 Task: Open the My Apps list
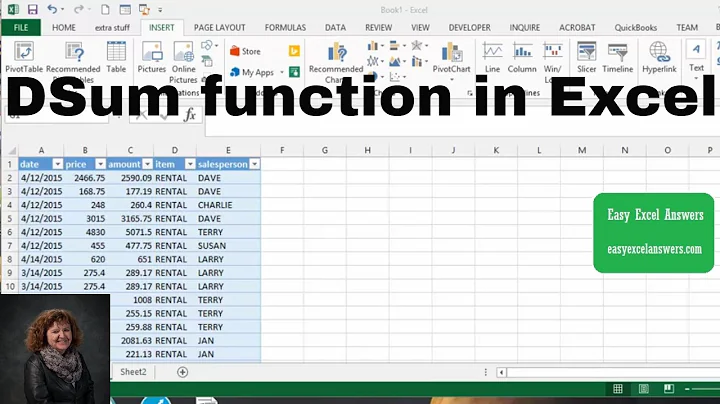tap(256, 72)
